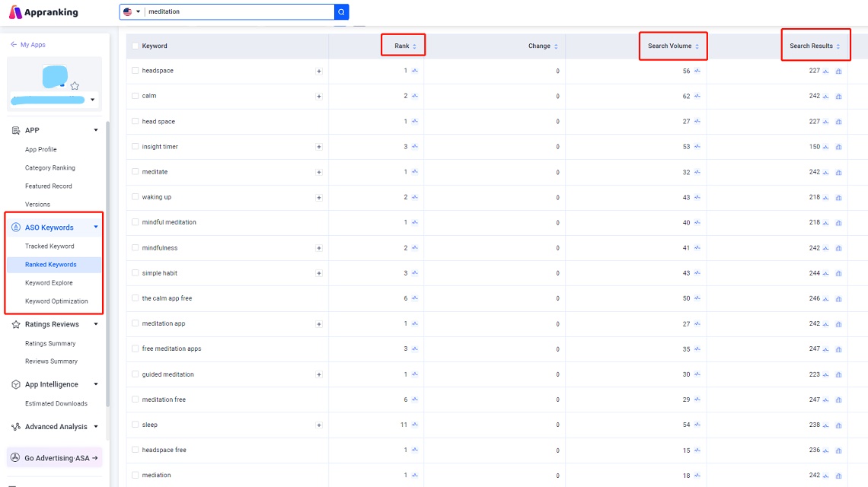Open rank trend chart for sleep
This screenshot has width=868, height=487.
[415, 425]
